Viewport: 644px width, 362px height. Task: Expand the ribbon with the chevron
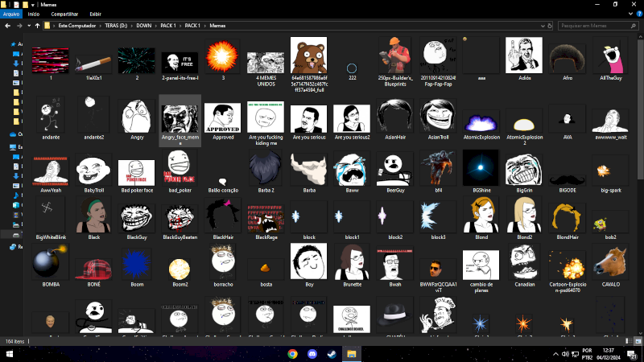tap(630, 14)
